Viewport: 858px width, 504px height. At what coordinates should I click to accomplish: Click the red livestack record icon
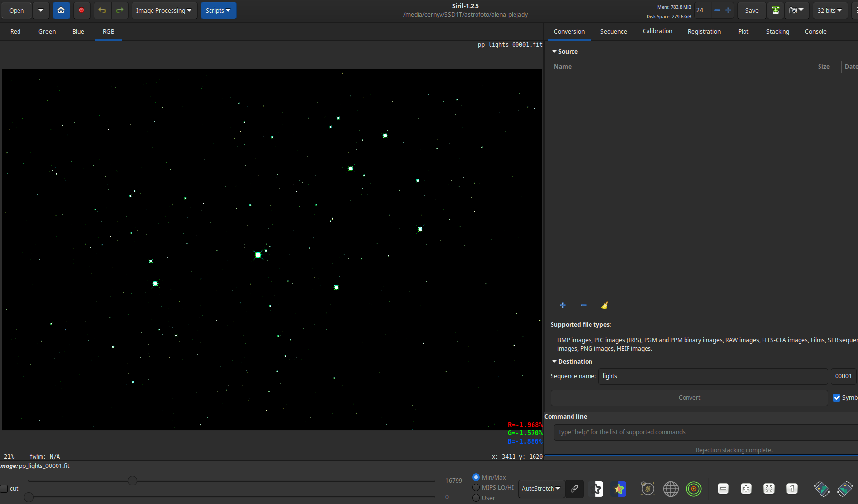click(81, 10)
